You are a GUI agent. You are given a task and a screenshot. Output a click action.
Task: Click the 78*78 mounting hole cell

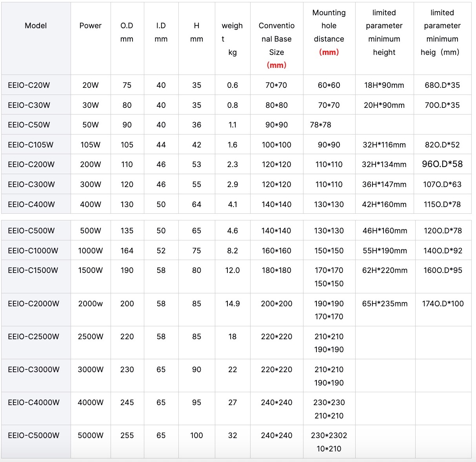point(320,125)
